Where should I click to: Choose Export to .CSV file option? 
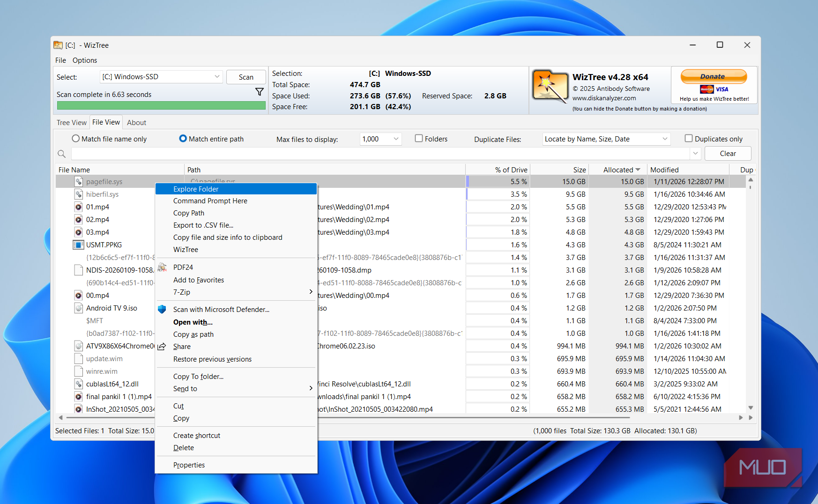click(237, 225)
